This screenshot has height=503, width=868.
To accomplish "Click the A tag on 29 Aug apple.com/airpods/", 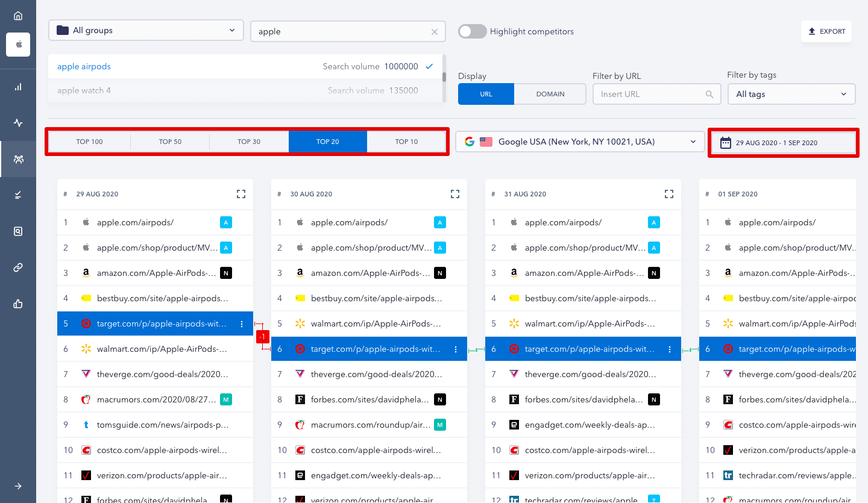I will coord(226,223).
